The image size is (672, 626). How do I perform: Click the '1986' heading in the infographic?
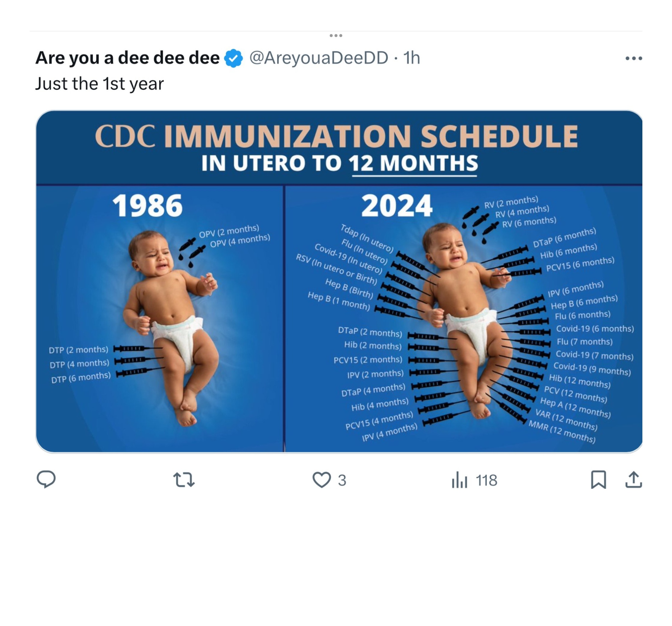148,205
